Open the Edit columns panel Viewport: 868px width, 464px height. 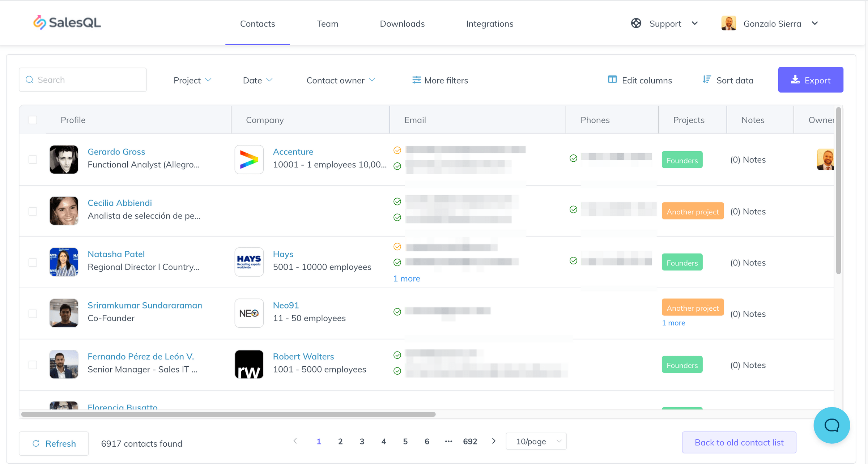tap(640, 80)
